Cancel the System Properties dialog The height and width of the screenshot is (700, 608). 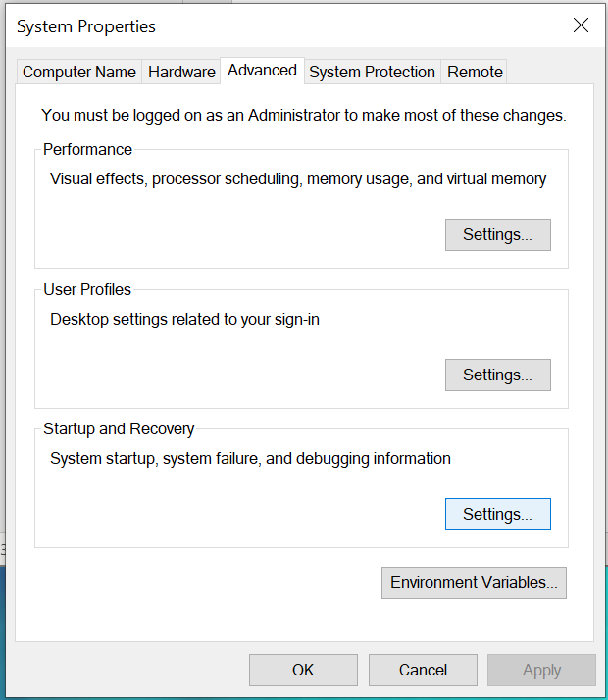pos(423,670)
